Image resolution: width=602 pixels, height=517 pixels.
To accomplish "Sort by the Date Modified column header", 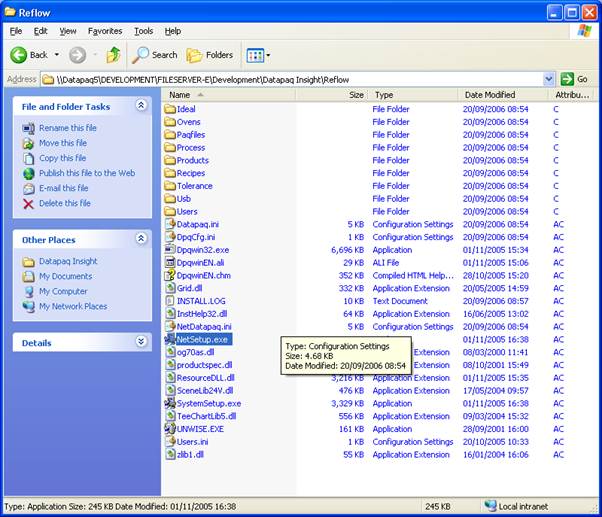I will pos(503,95).
